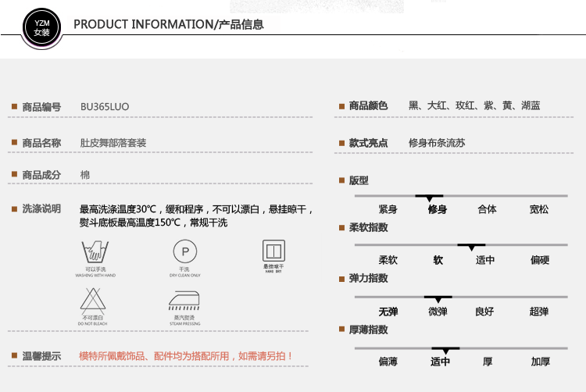
Task: Click the 厚薄指数 section label
Action: click(x=368, y=330)
